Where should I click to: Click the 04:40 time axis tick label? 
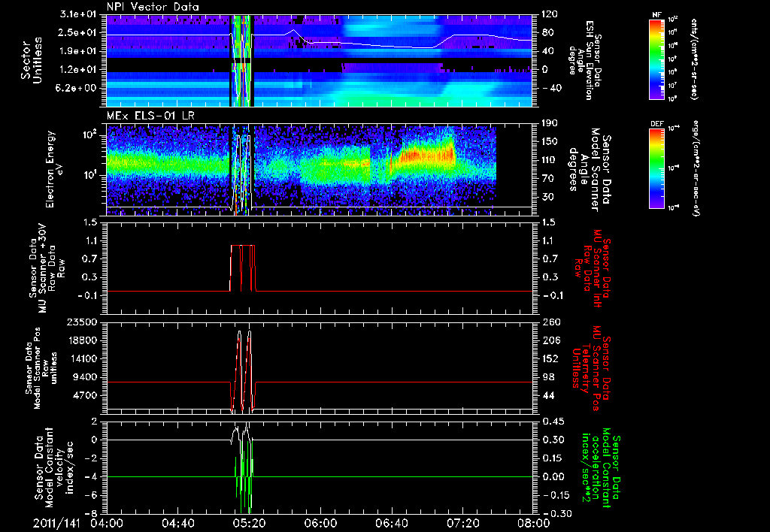point(177,523)
